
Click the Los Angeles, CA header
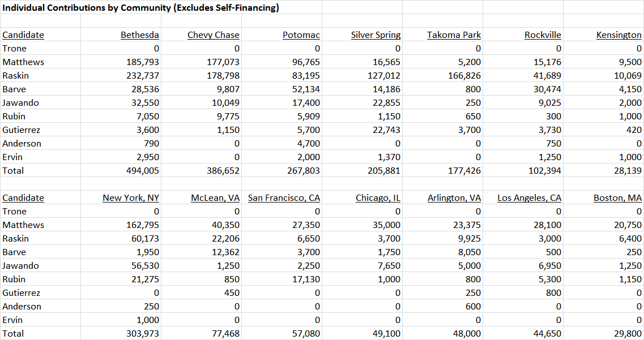tap(530, 197)
